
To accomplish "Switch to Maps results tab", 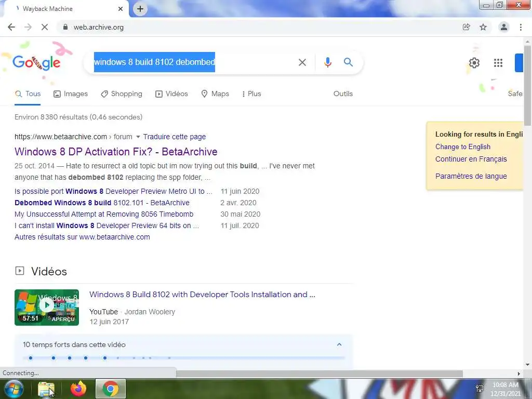I will tap(215, 94).
